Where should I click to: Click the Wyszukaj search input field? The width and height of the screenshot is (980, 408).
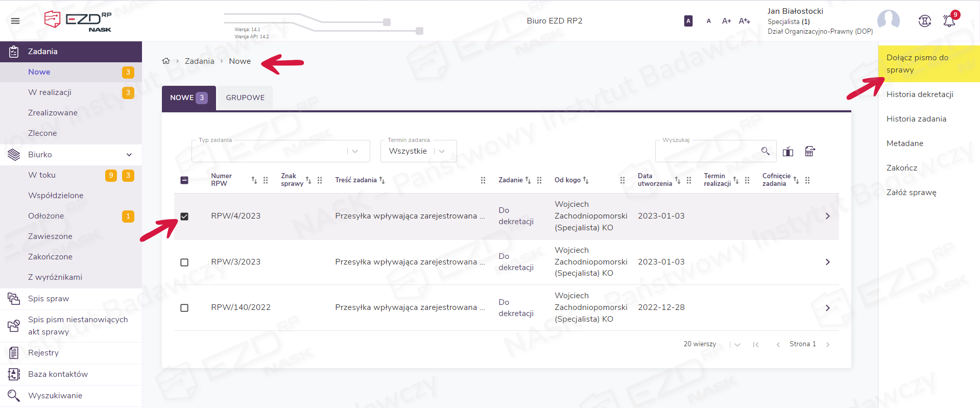(707, 152)
